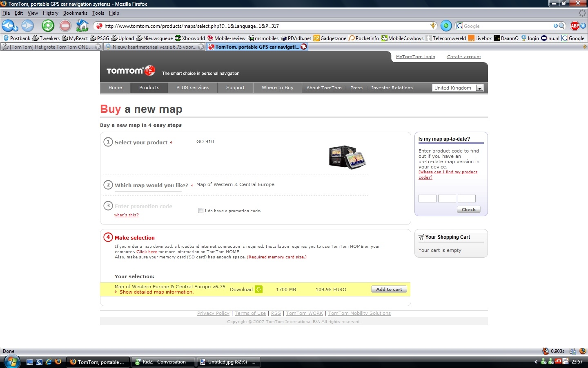Screen dimensions: 588x368
Task: Stop loading with the red stop icon
Action: 65,26
